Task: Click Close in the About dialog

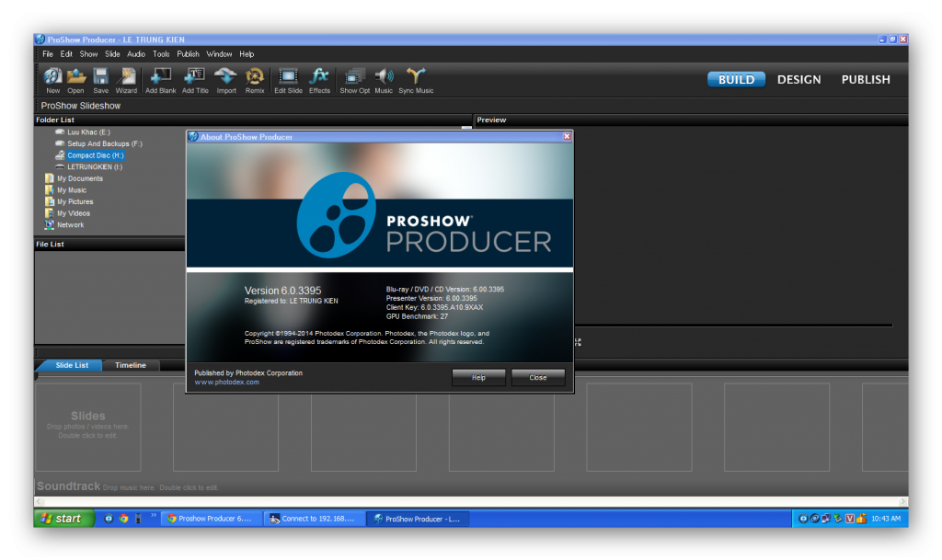Action: [x=537, y=378]
